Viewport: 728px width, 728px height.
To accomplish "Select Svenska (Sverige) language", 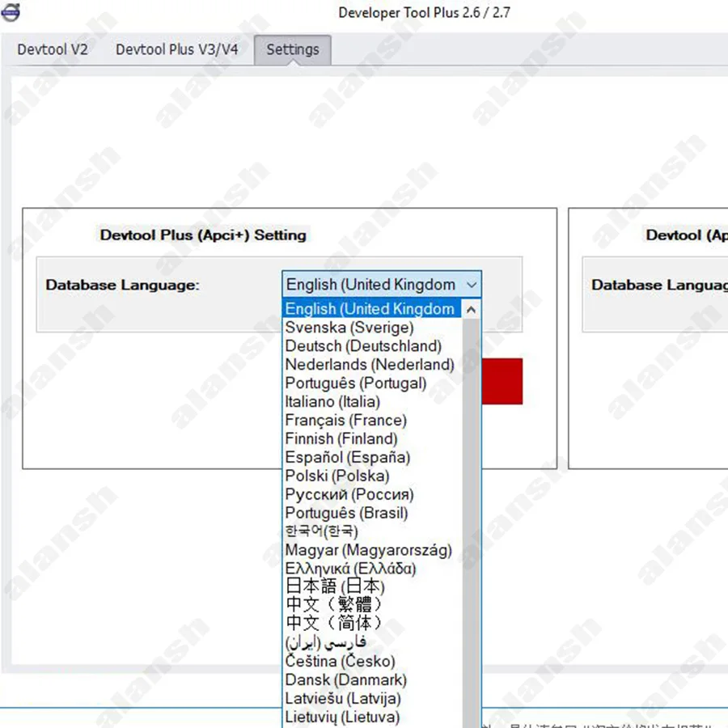I will pyautogui.click(x=371, y=328).
